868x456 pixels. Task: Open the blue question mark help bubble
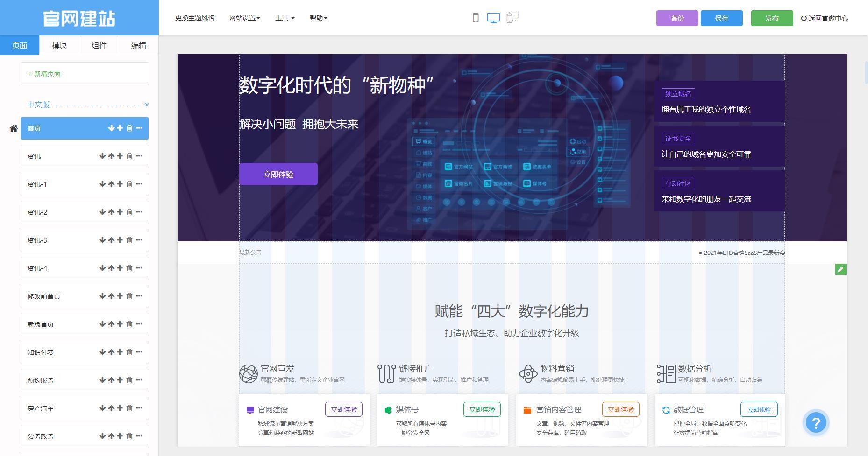[x=816, y=423]
